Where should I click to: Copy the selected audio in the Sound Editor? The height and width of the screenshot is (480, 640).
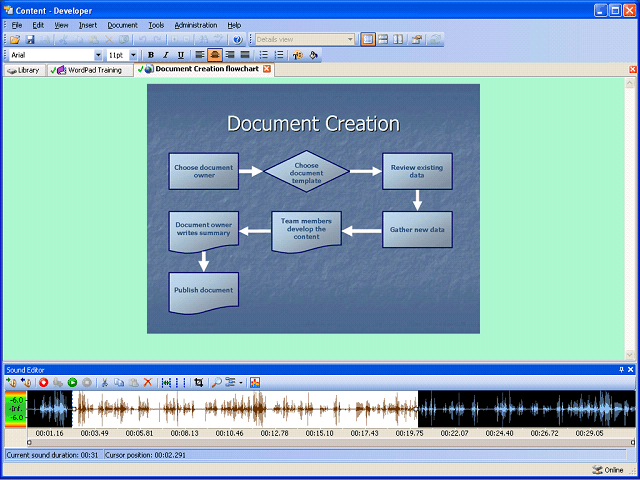click(x=119, y=382)
